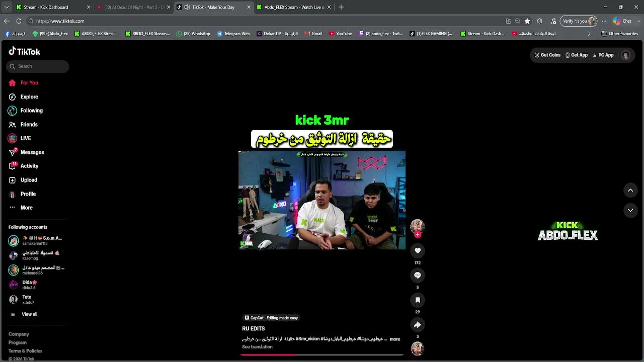
Task: Open the WhatsApp bookmark
Action: click(193, 34)
